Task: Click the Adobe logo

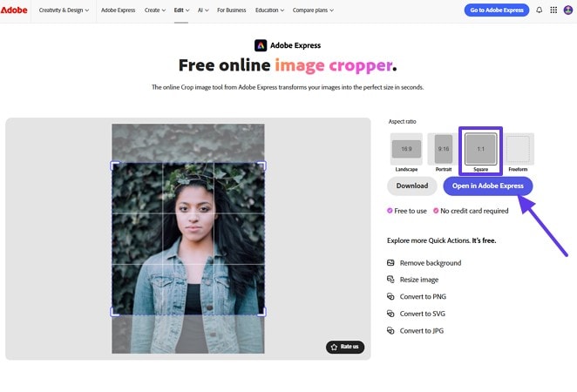Action: pyautogui.click(x=14, y=10)
